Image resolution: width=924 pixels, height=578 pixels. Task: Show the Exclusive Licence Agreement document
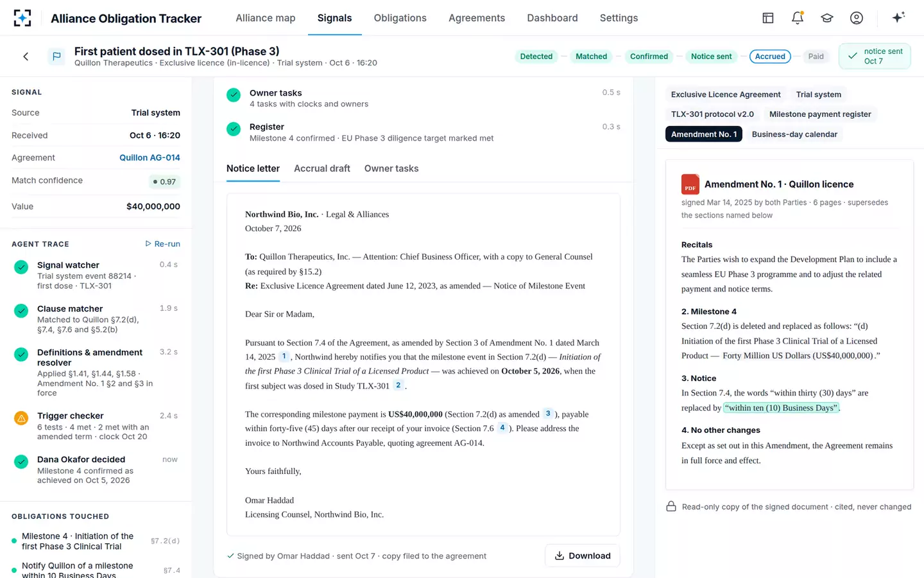[726, 94]
